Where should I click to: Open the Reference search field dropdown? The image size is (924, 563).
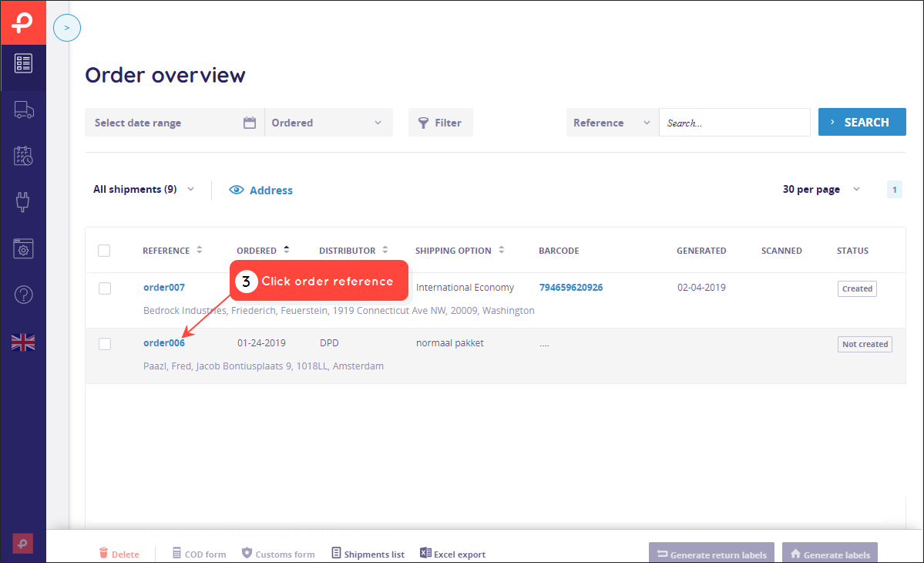tap(612, 123)
